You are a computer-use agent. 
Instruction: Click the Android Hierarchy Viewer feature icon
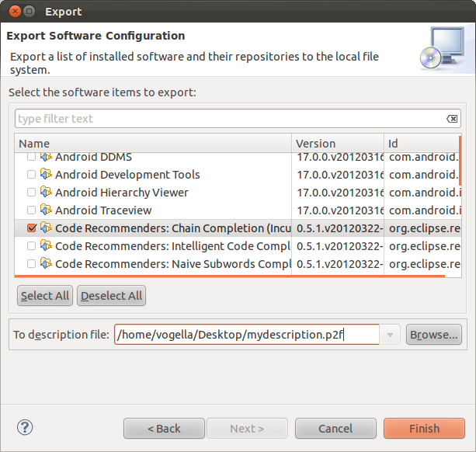coord(46,192)
